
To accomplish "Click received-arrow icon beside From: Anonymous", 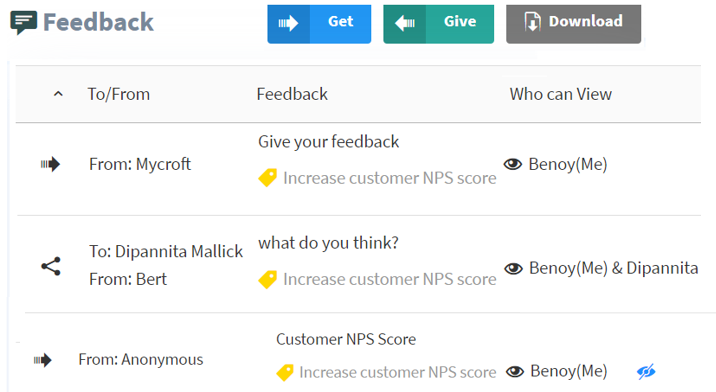I will tap(42, 360).
